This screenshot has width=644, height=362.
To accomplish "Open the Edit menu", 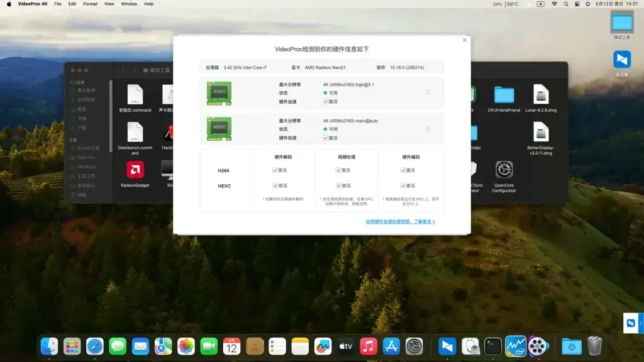I will click(72, 4).
